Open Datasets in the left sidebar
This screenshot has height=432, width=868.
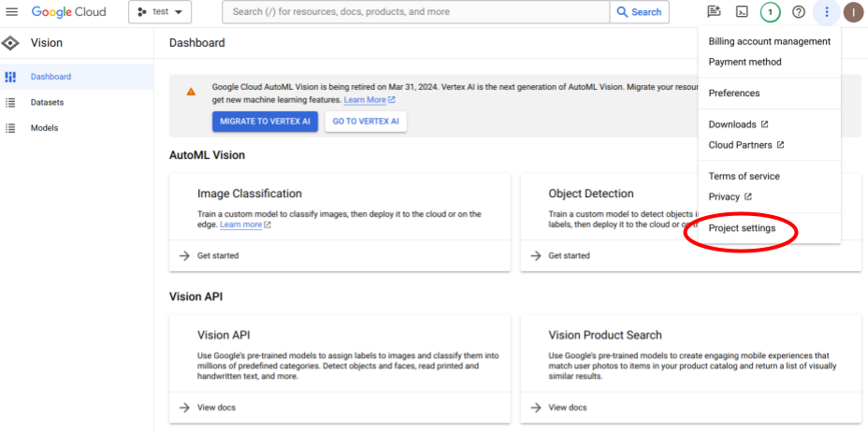click(47, 102)
